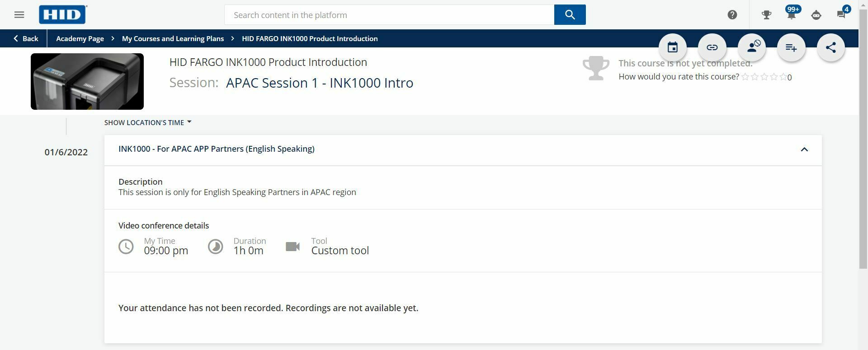The height and width of the screenshot is (350, 868).
Task: Click the grey course completion trophy
Action: (596, 68)
